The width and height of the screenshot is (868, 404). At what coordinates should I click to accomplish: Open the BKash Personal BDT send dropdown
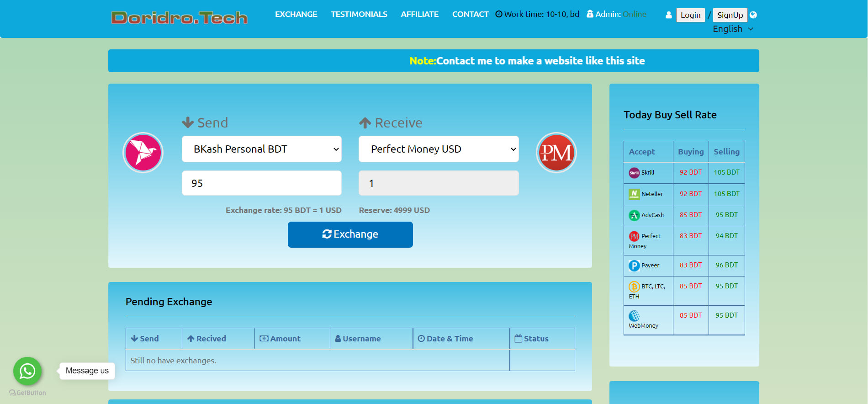pos(262,149)
